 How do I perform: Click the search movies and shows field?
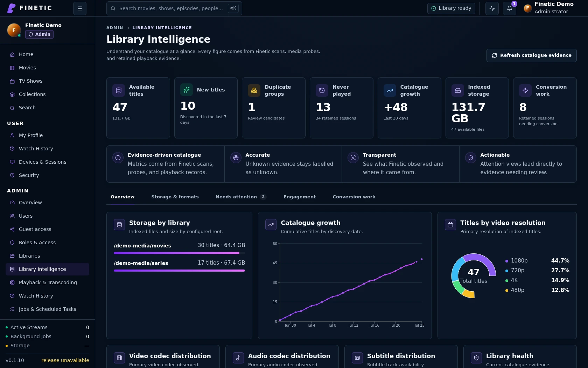point(174,8)
